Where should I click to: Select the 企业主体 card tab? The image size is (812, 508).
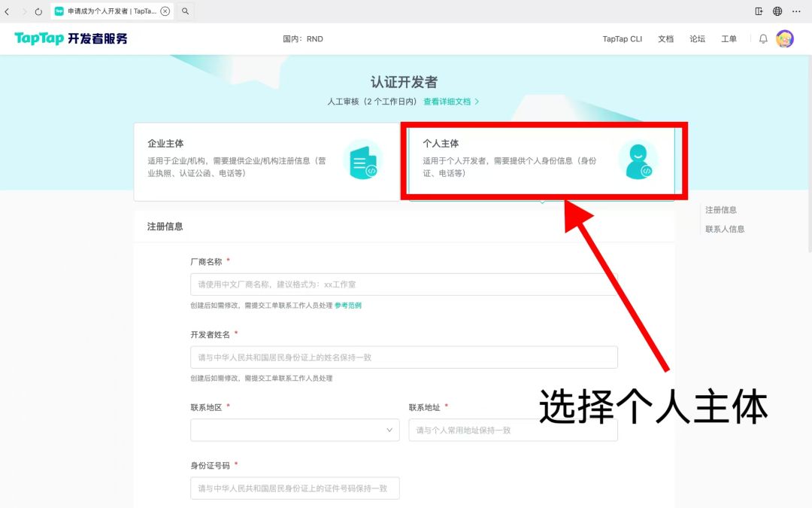(x=267, y=162)
